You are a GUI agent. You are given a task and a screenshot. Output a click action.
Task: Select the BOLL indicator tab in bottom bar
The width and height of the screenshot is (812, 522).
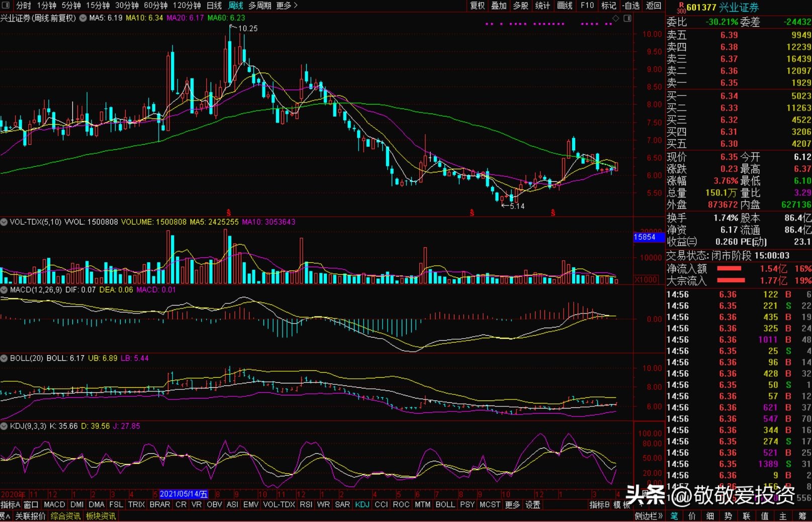click(445, 504)
